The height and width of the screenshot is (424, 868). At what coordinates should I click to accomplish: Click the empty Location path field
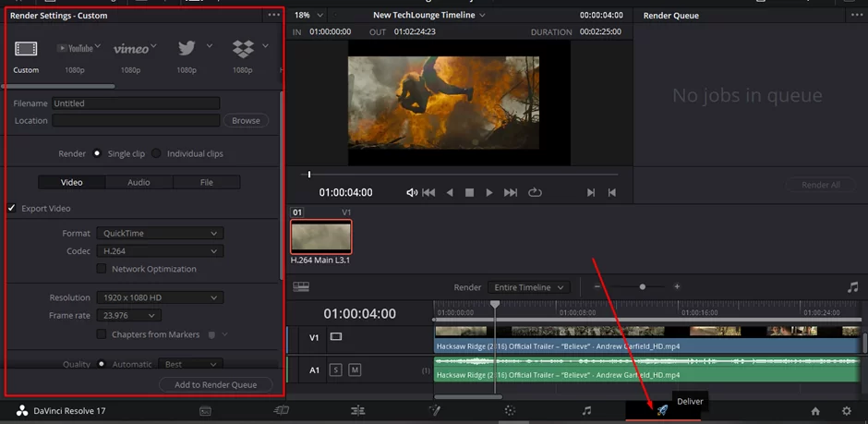(x=136, y=120)
